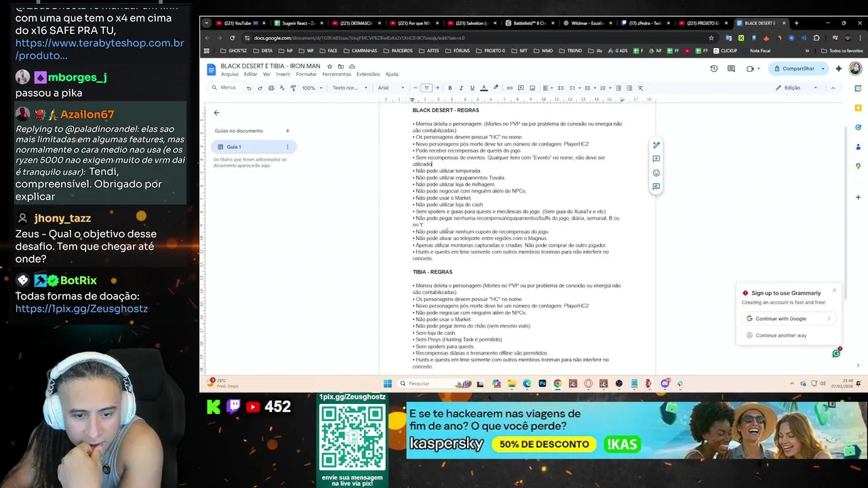Insert a link using the link icon

pyautogui.click(x=510, y=88)
